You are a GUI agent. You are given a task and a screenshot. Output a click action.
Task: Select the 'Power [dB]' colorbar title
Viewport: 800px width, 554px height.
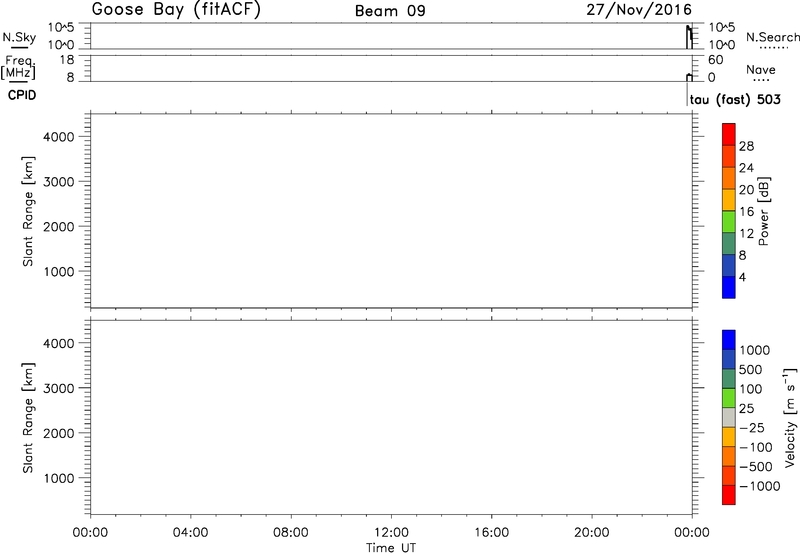click(x=764, y=211)
